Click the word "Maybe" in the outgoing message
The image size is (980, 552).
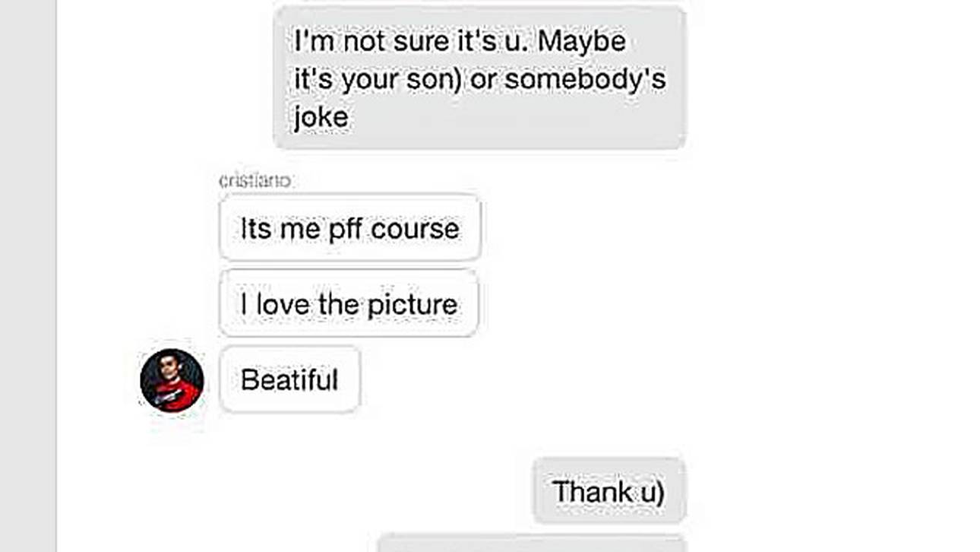pyautogui.click(x=582, y=40)
